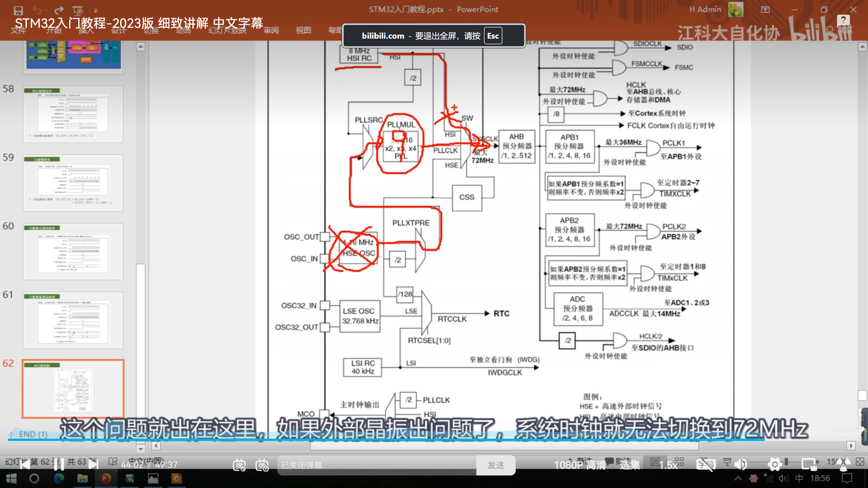The image size is (868, 488).
Task: Seek on the blue video progress bar
Action: 407,440
